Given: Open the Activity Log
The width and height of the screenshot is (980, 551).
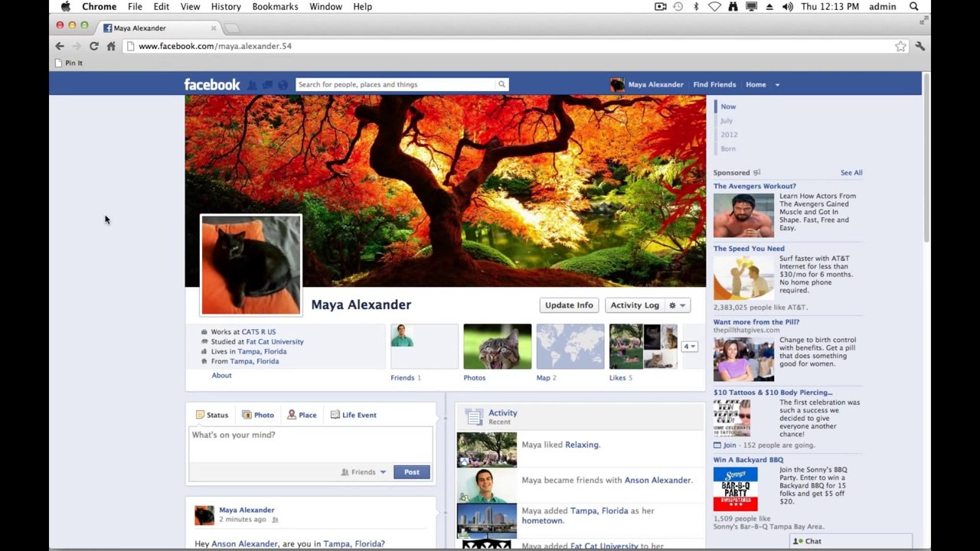Looking at the screenshot, I should (635, 305).
